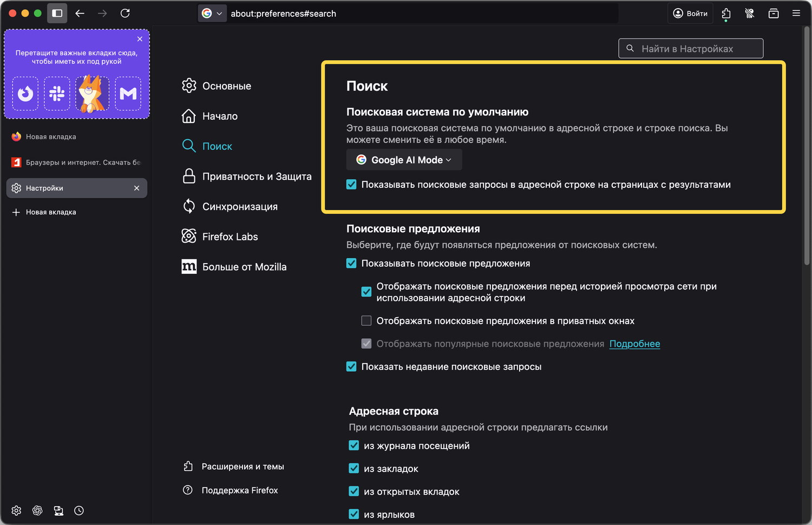Open the ChatGPT icon in bottom sidebar
Image resolution: width=812 pixels, height=525 pixels.
click(x=37, y=510)
